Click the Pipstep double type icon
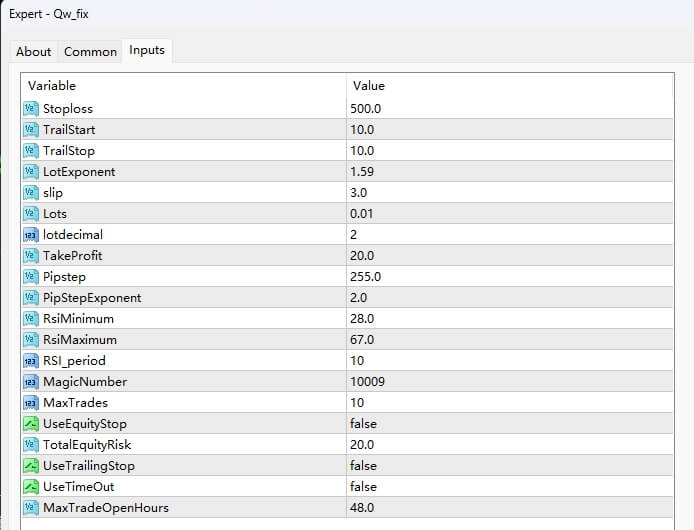 [30, 276]
